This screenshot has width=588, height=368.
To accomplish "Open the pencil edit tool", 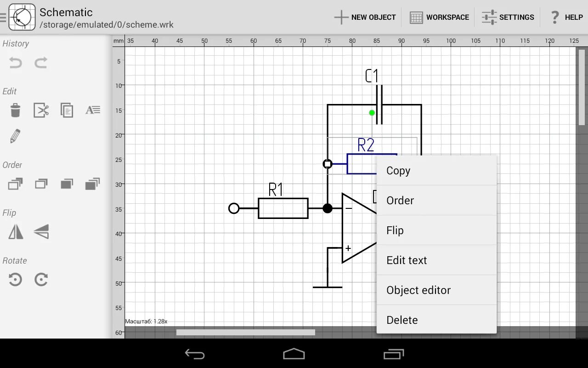I will 15,136.
